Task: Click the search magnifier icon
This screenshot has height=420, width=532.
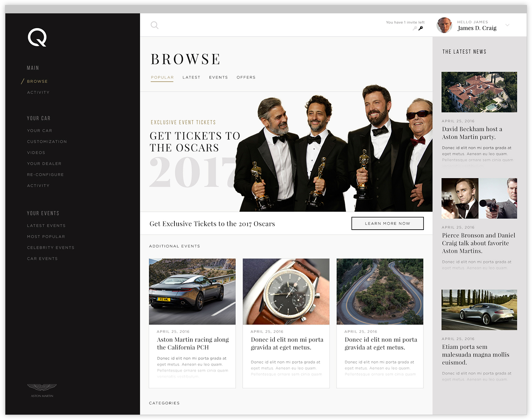Action: click(x=154, y=25)
